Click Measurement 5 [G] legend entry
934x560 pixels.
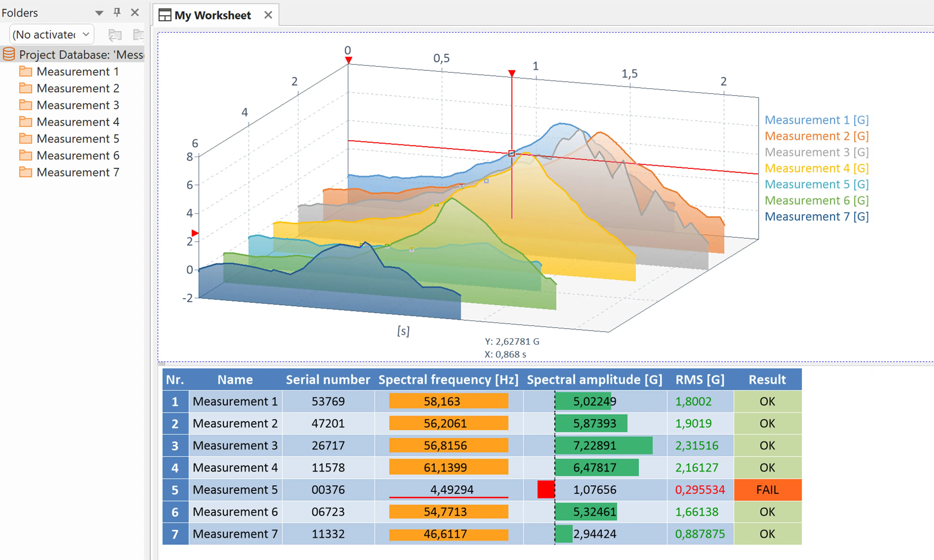[x=816, y=184]
